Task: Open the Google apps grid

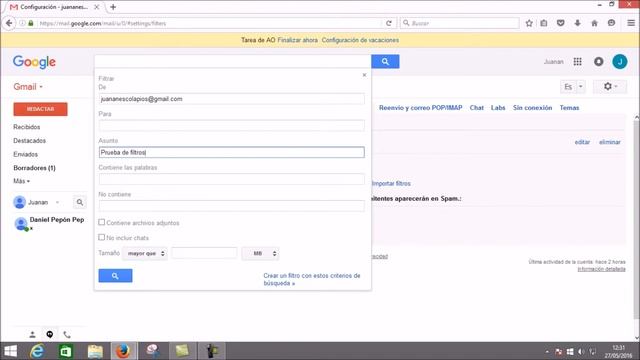Action: (x=577, y=62)
